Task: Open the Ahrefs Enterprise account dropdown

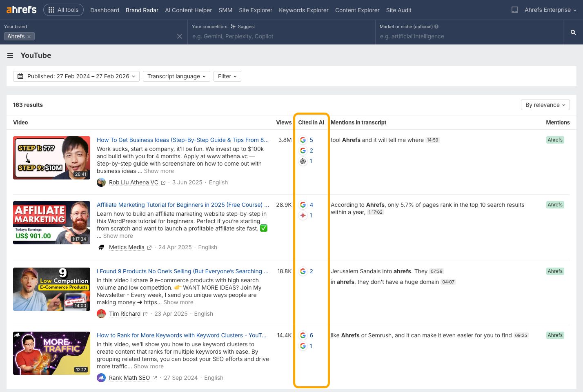Action: (x=547, y=10)
